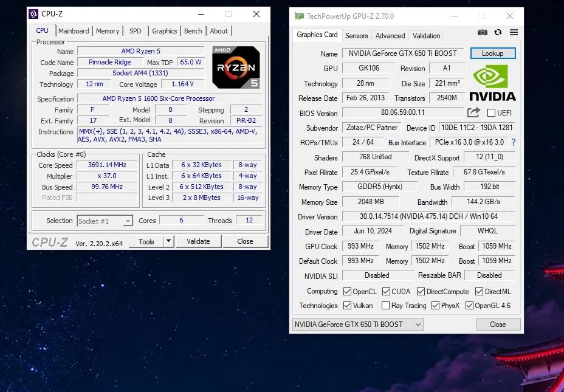
Task: Switch to the Mainboard tab
Action: coord(74,31)
